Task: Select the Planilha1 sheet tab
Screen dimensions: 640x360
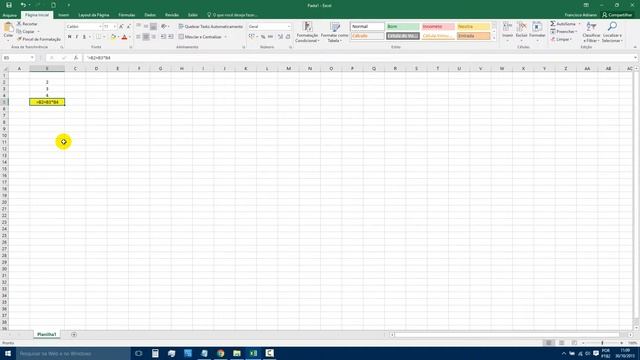Action: [47, 334]
